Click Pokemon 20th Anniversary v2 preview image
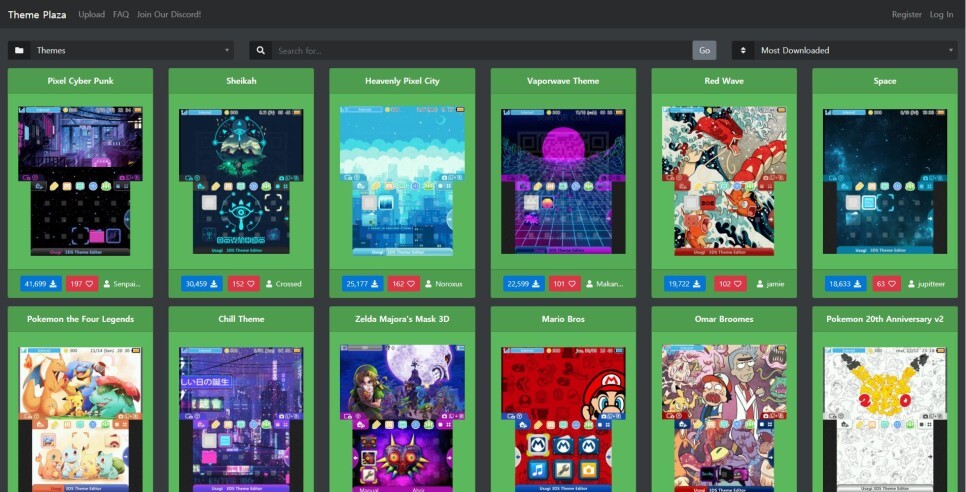 point(885,419)
